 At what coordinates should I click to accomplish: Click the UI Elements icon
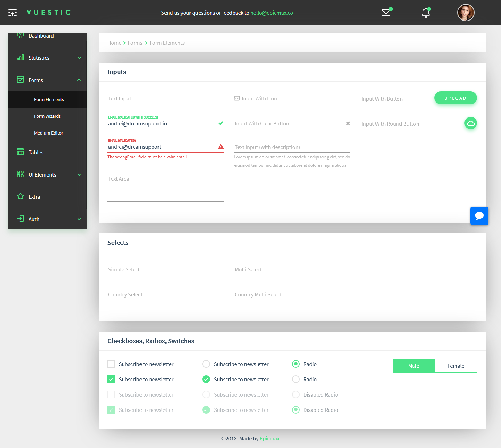pyautogui.click(x=21, y=174)
